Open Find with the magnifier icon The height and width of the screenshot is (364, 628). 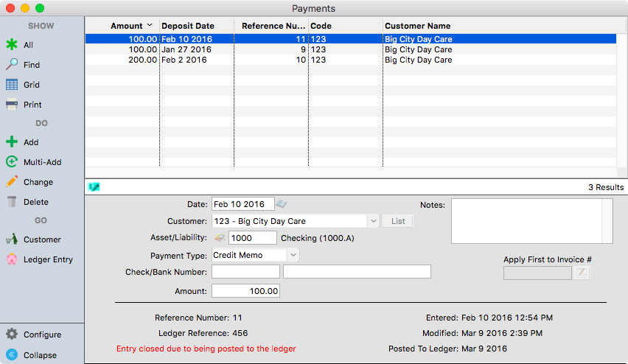pyautogui.click(x=12, y=65)
